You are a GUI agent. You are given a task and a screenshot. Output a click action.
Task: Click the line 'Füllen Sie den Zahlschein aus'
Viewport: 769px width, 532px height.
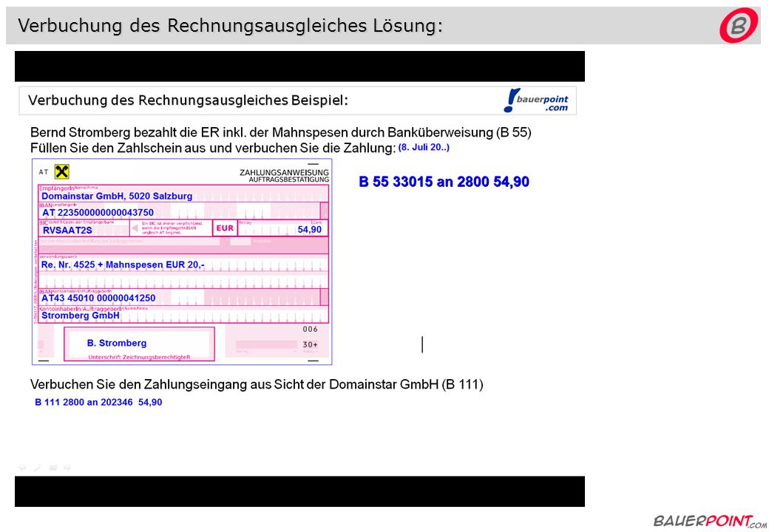pyautogui.click(x=213, y=148)
